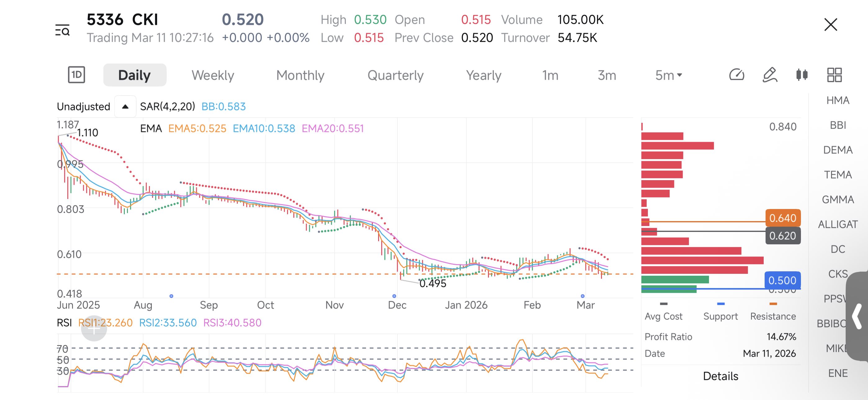Click the December event dot marker
The image size is (868, 400).
pyautogui.click(x=394, y=296)
